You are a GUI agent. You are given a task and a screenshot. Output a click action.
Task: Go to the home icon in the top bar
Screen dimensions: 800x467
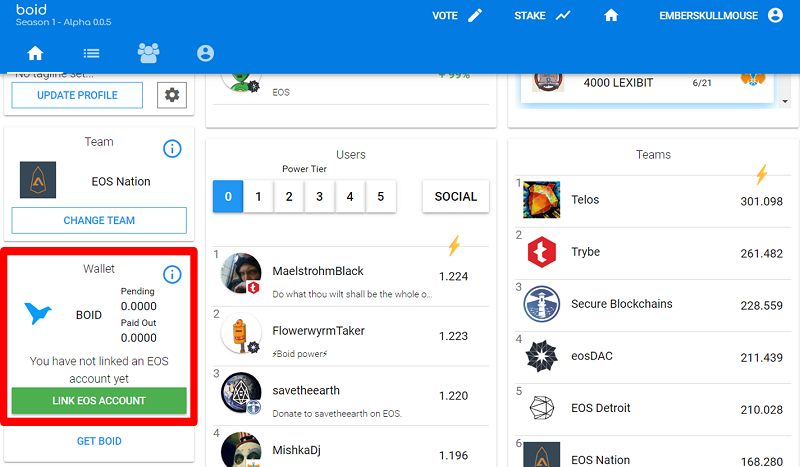tap(611, 16)
